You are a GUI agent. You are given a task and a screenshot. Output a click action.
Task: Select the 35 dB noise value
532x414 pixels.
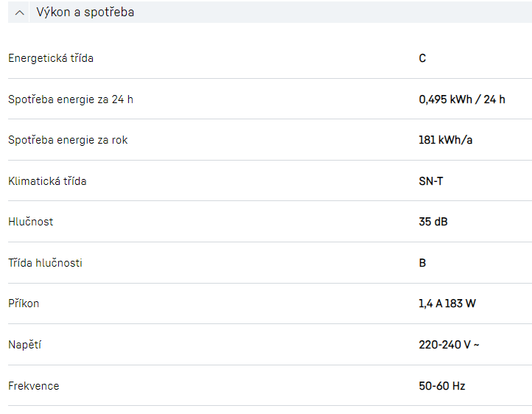tap(433, 222)
